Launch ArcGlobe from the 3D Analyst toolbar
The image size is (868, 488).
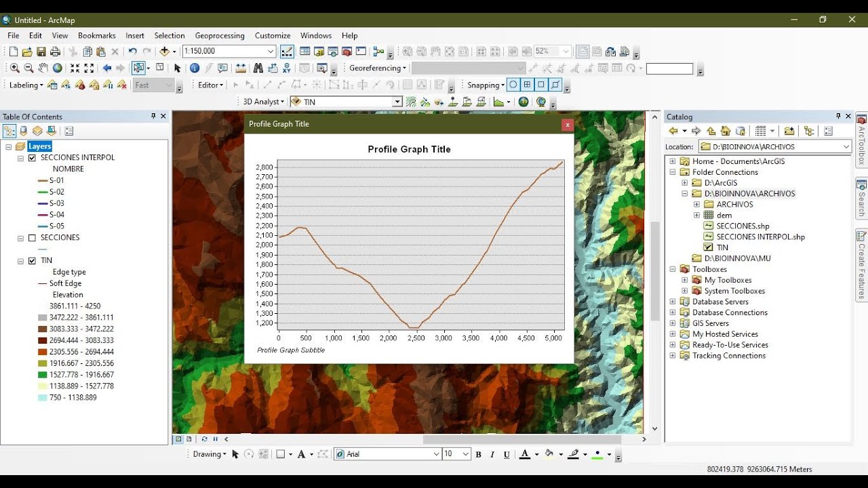click(x=541, y=102)
